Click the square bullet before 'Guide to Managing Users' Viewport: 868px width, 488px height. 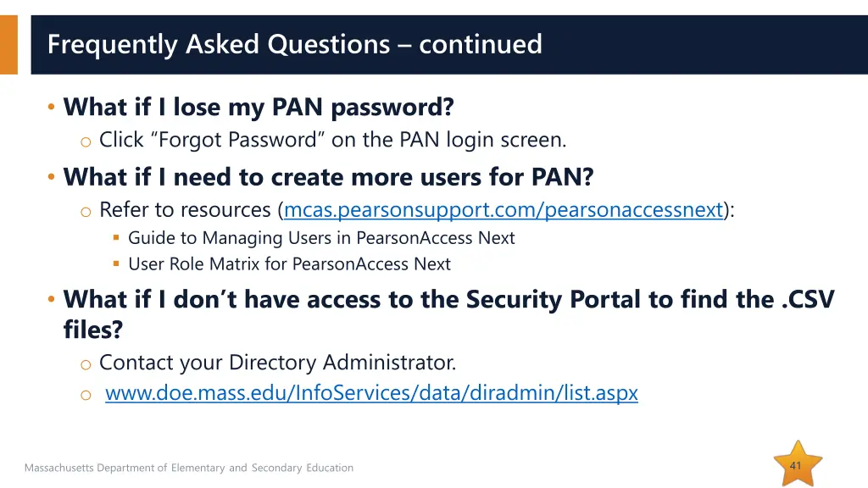pyautogui.click(x=116, y=238)
